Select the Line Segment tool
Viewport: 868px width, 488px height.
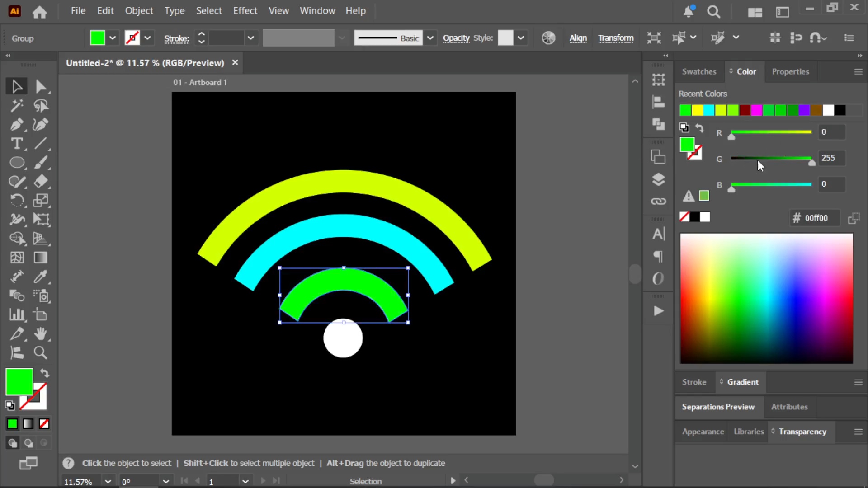(41, 144)
